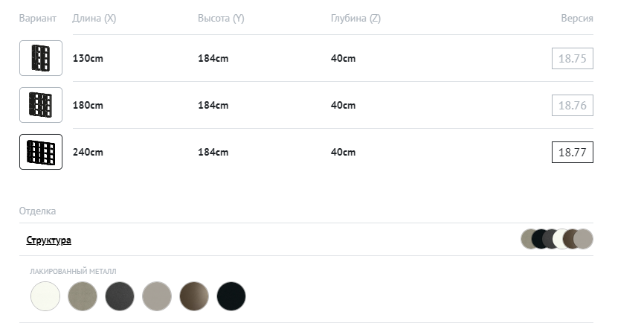Choose version 18.76
Image resolution: width=644 pixels, height=335 pixels.
click(x=572, y=106)
